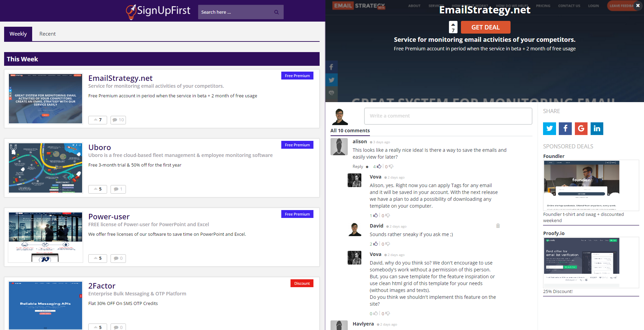
Task: Share on Facebook from the SHARE section
Action: point(565,129)
